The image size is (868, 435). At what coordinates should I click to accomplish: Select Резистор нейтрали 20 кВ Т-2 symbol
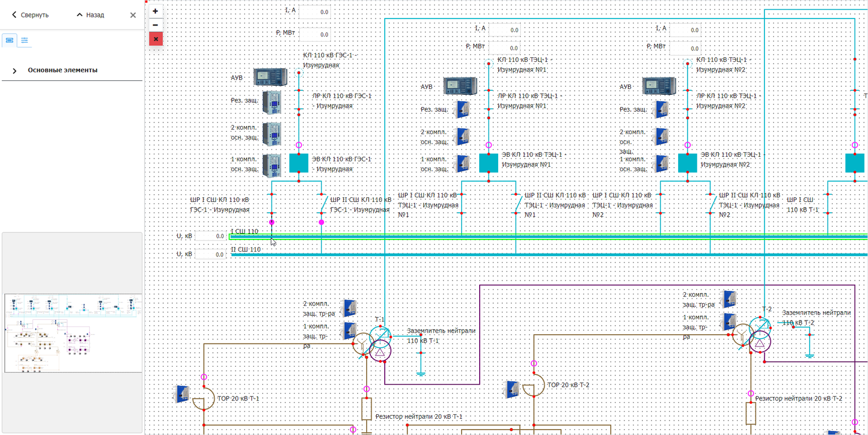point(751,413)
